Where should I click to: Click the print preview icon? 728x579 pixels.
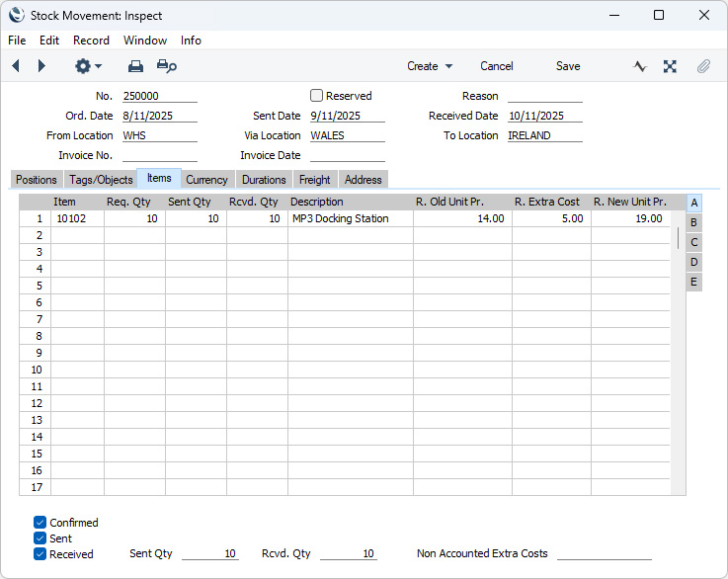[167, 66]
